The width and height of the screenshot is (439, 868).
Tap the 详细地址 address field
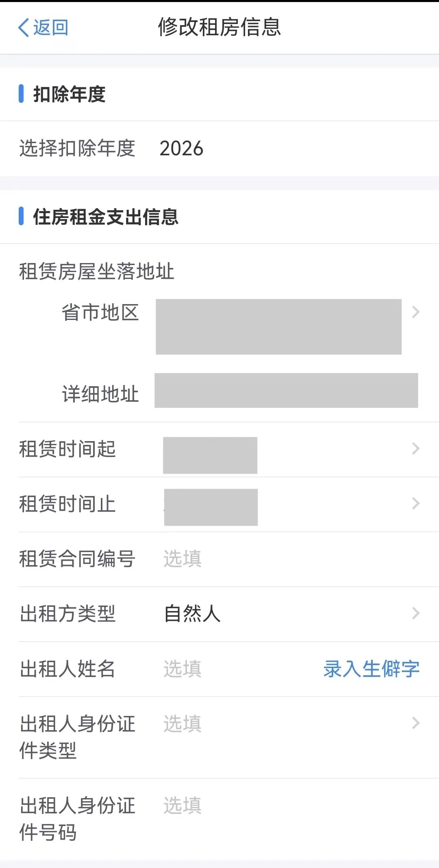tap(286, 391)
